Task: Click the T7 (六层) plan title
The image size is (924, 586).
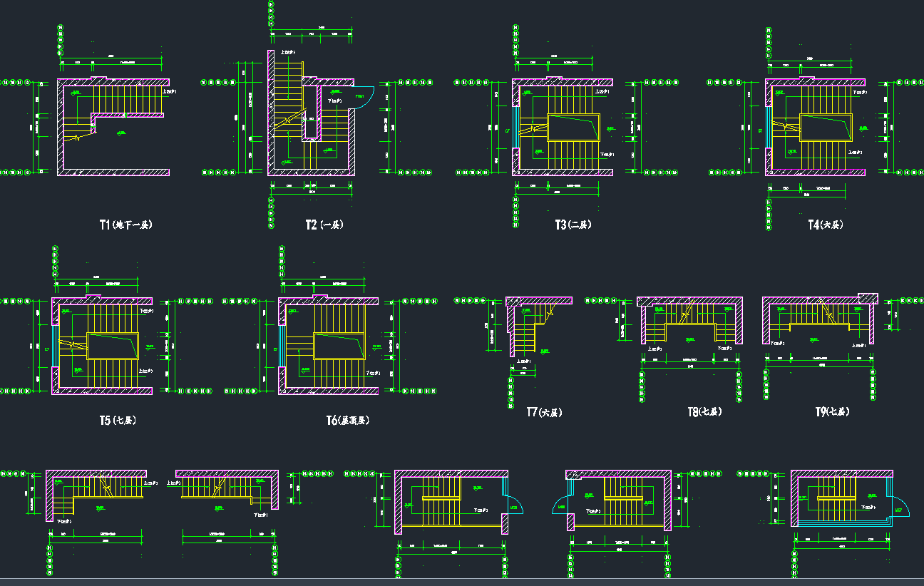Action: (545, 412)
